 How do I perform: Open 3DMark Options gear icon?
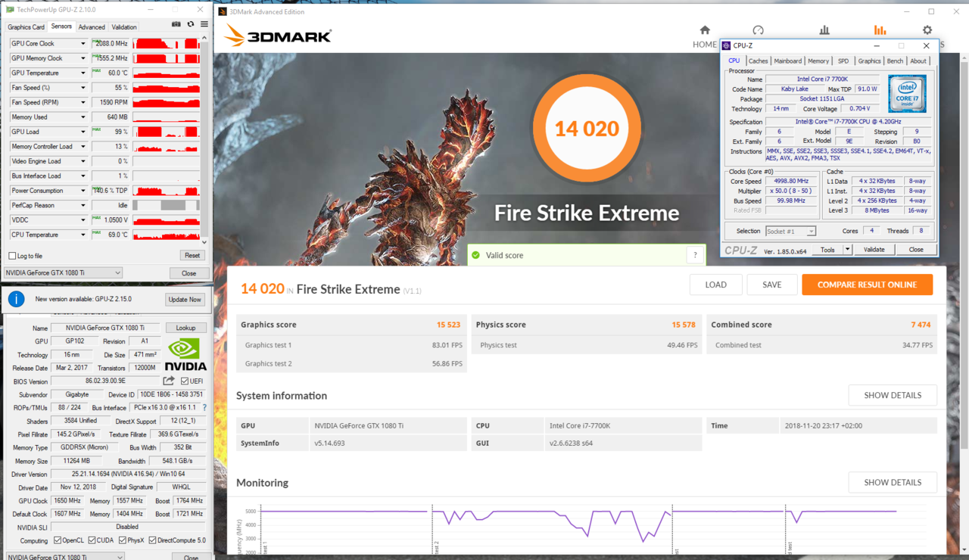coord(927,30)
